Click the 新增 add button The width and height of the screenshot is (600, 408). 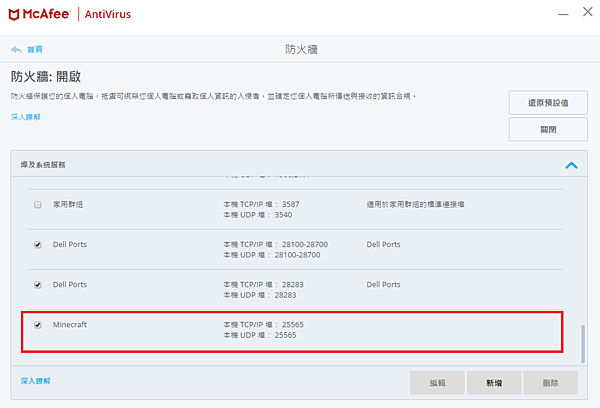[x=494, y=383]
